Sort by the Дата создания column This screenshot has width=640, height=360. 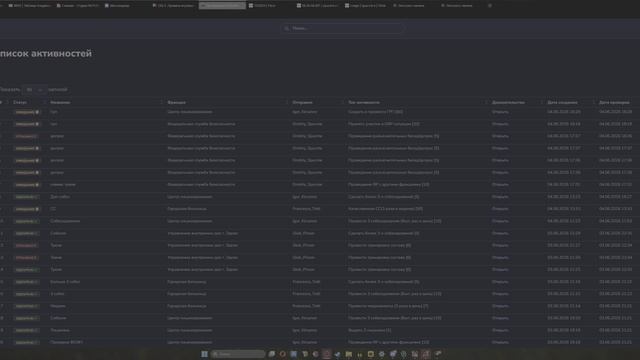562,102
